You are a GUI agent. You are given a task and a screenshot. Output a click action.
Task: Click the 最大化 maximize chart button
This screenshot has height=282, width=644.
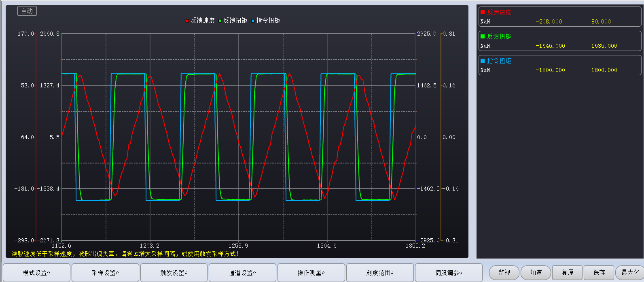pos(630,273)
